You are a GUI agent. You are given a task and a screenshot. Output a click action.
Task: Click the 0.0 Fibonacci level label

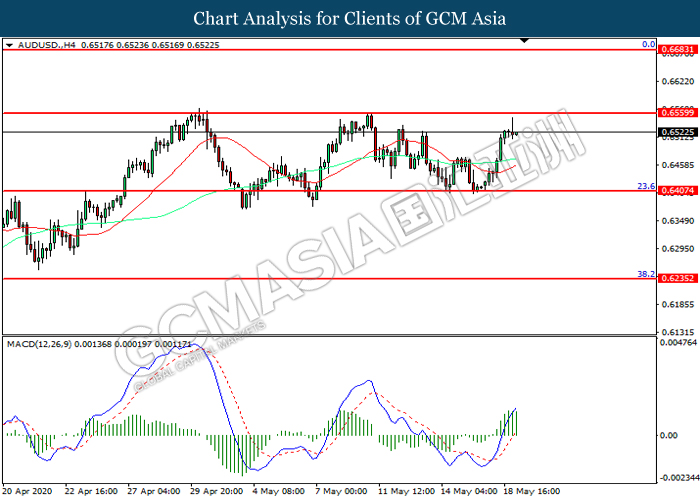click(647, 45)
